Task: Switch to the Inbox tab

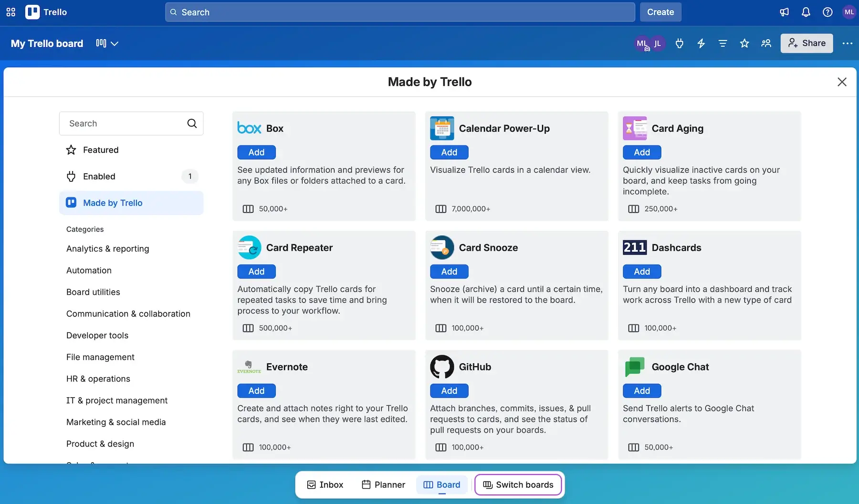Action: (x=325, y=485)
